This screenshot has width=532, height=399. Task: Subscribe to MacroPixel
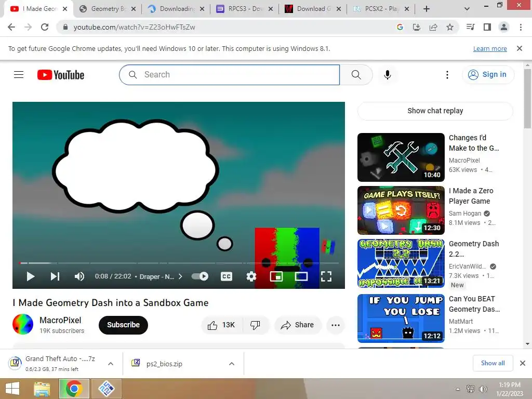tap(123, 325)
